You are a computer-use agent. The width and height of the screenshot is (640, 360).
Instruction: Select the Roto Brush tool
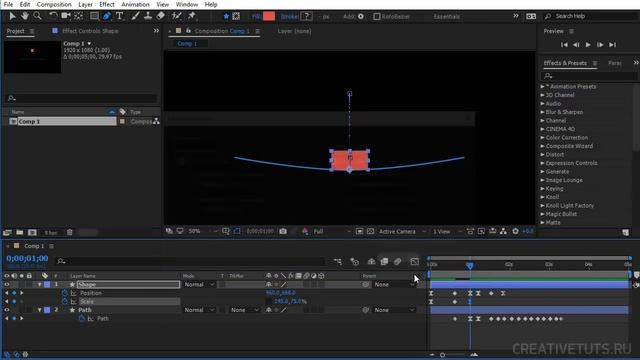(x=176, y=16)
